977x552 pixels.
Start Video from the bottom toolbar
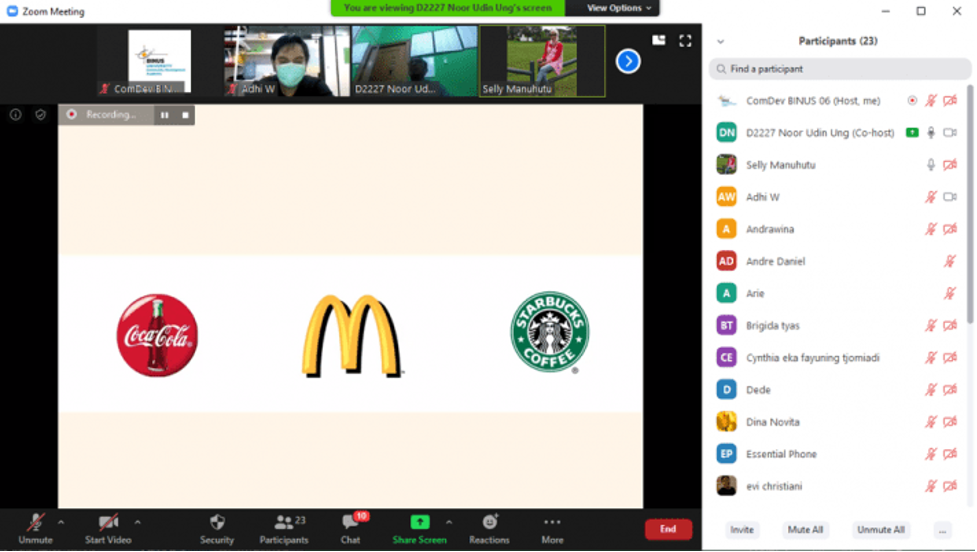[108, 529]
